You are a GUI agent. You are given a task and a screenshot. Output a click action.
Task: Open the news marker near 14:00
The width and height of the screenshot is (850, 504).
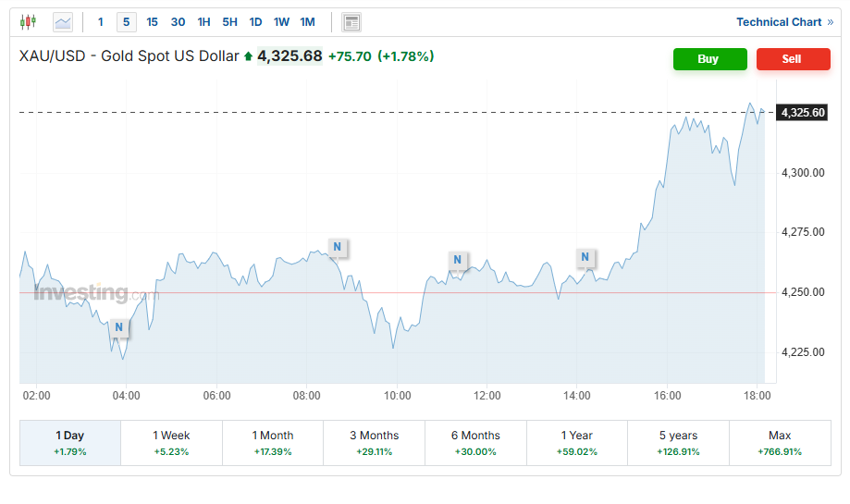point(585,257)
